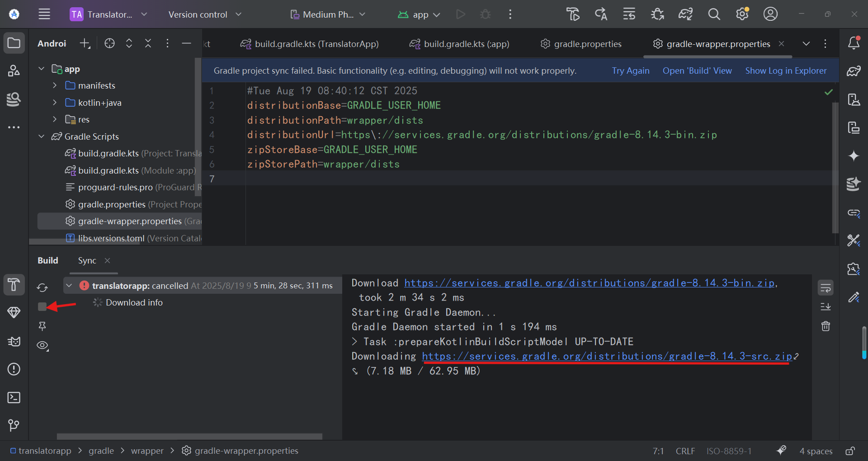Collapse the Gradle Scripts node

tap(42, 136)
